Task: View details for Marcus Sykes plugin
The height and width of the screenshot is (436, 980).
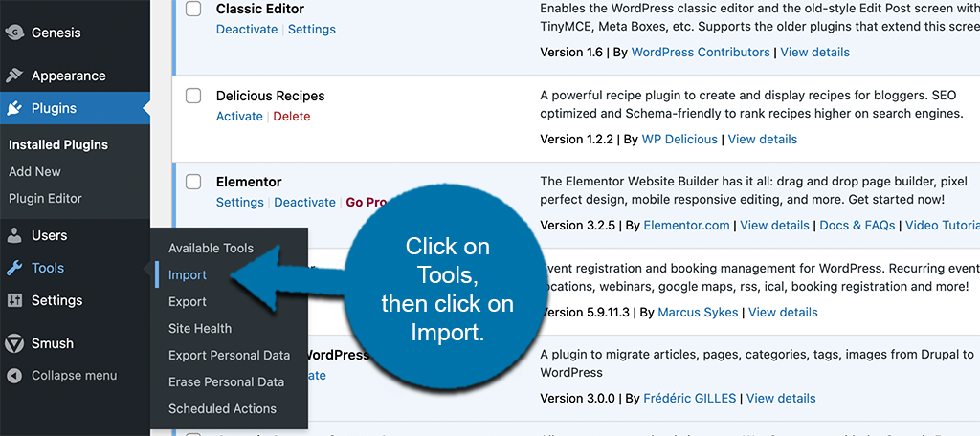Action: pos(783,313)
